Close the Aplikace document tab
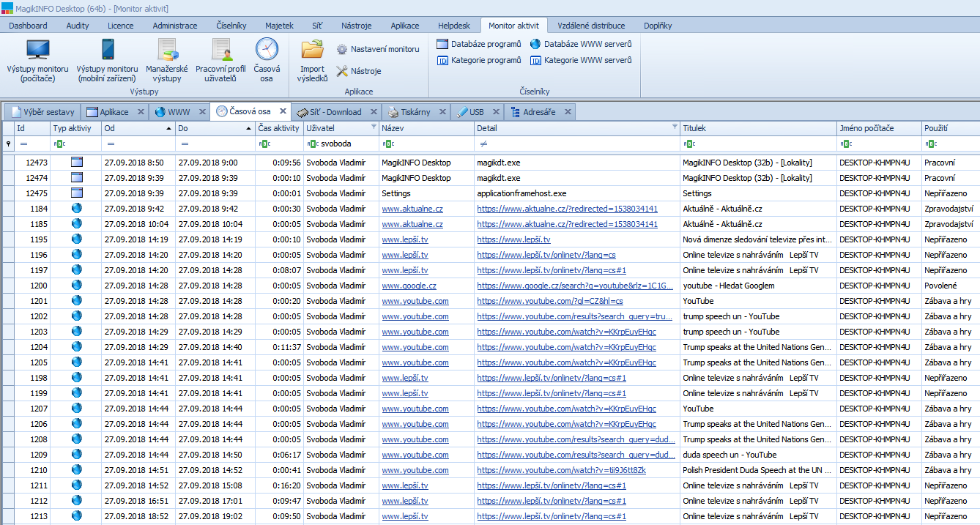980x525 pixels. (x=141, y=112)
